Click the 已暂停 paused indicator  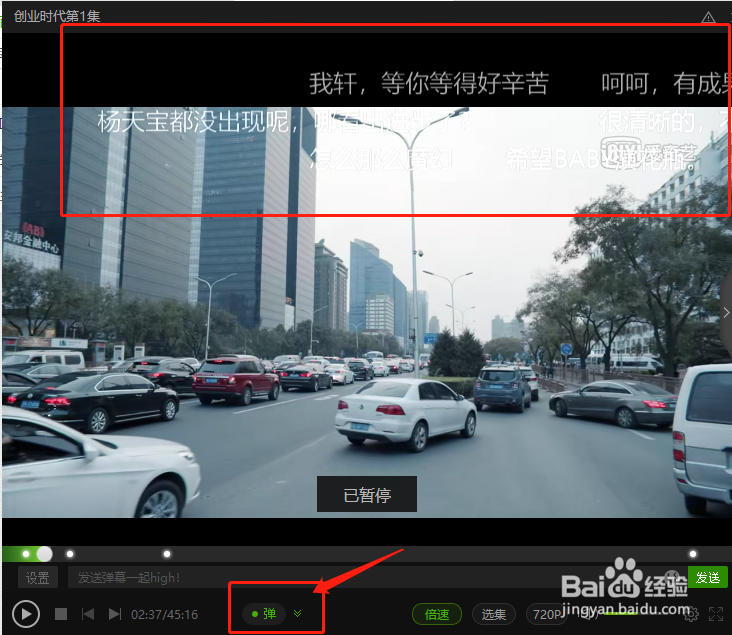pyautogui.click(x=367, y=494)
